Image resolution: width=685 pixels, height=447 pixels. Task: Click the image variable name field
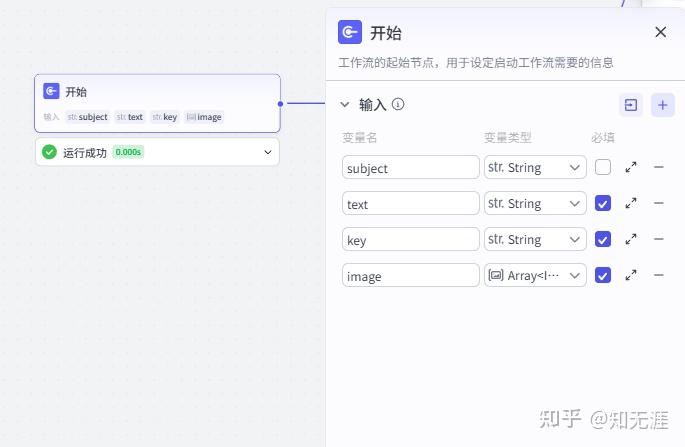411,275
